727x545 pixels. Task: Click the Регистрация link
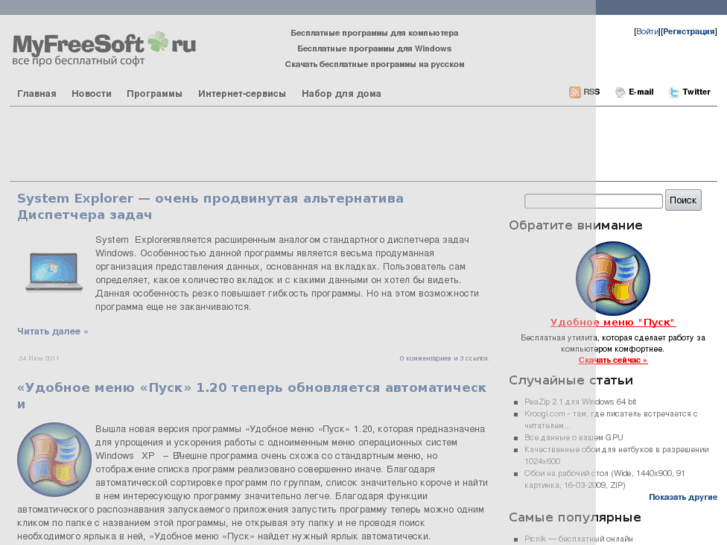pyautogui.click(x=689, y=32)
